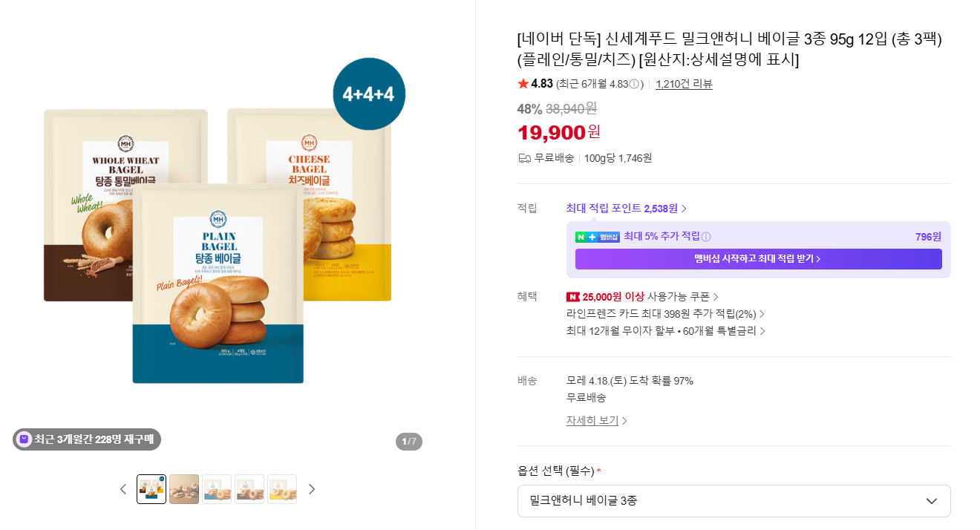Open the 1,210건 리뷰 link
The width and height of the screenshot is (980, 530).
click(x=684, y=84)
